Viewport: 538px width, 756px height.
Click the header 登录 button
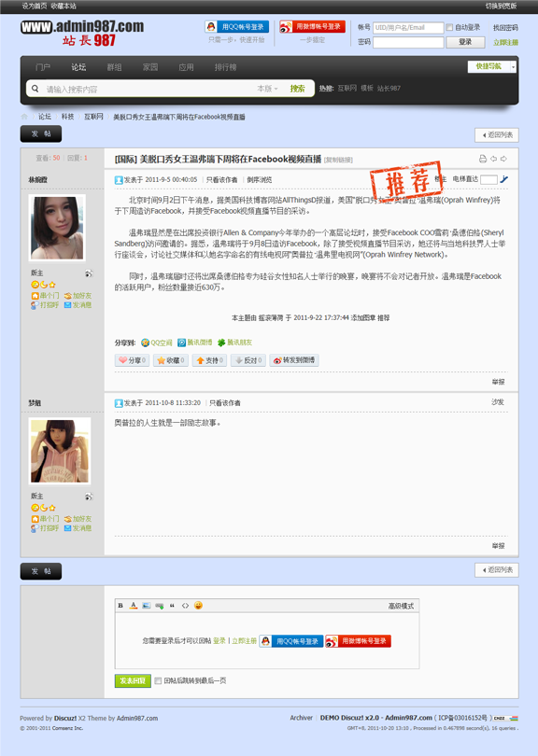(465, 42)
